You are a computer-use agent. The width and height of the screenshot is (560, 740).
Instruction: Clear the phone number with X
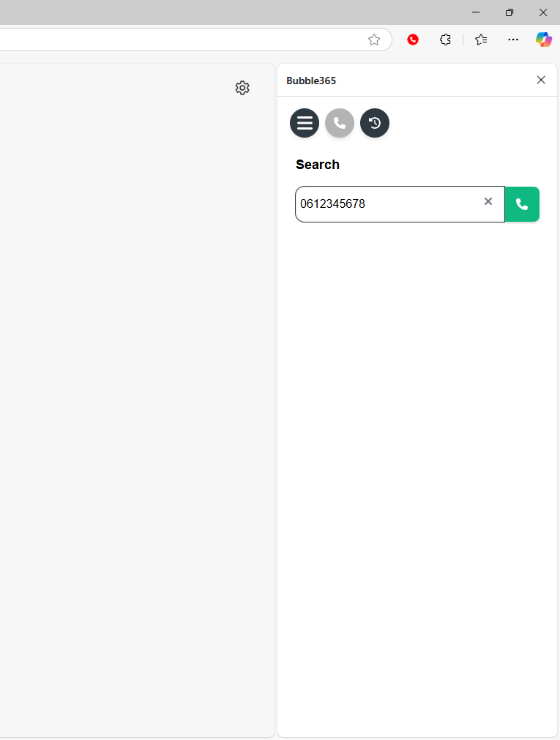(x=488, y=202)
